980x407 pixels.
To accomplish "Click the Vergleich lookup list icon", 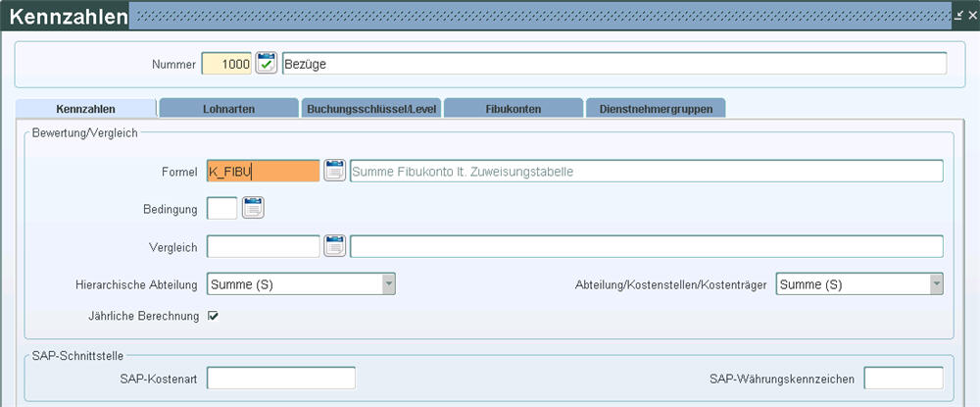I will 334,245.
